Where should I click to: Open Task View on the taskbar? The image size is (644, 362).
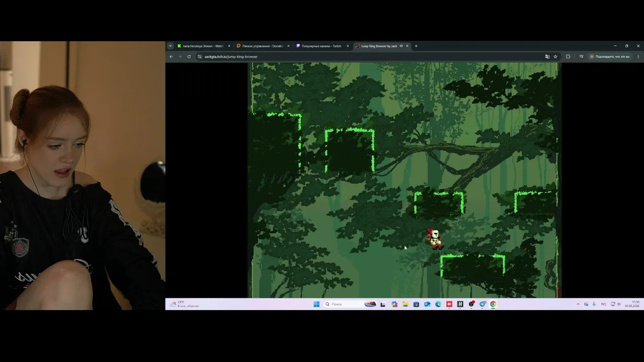[x=383, y=304]
